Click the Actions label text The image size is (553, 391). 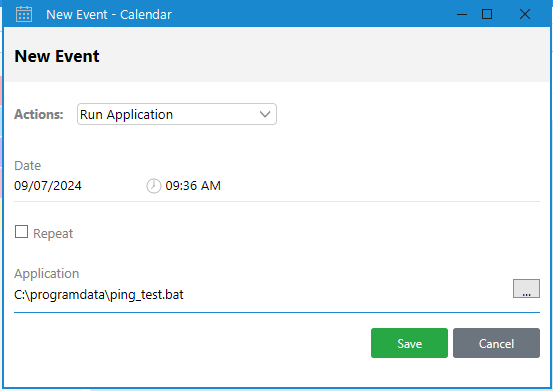(x=39, y=114)
